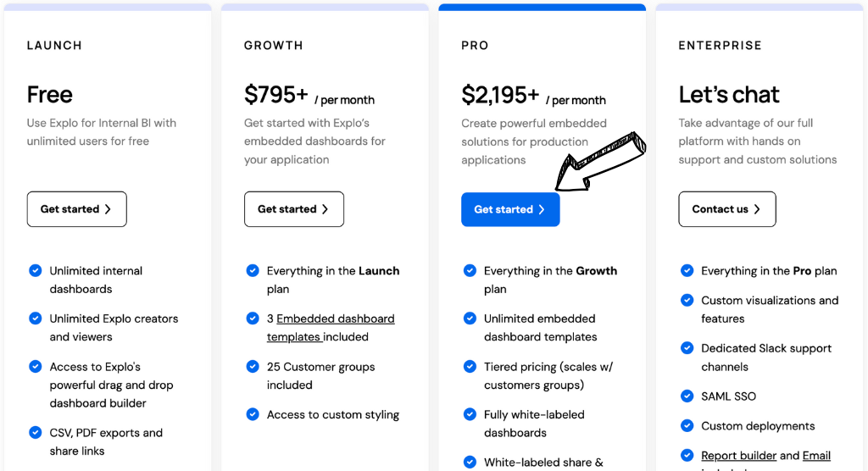868x471 pixels.
Task: Click the Contact us button for Enterprise
Action: pyautogui.click(x=726, y=209)
